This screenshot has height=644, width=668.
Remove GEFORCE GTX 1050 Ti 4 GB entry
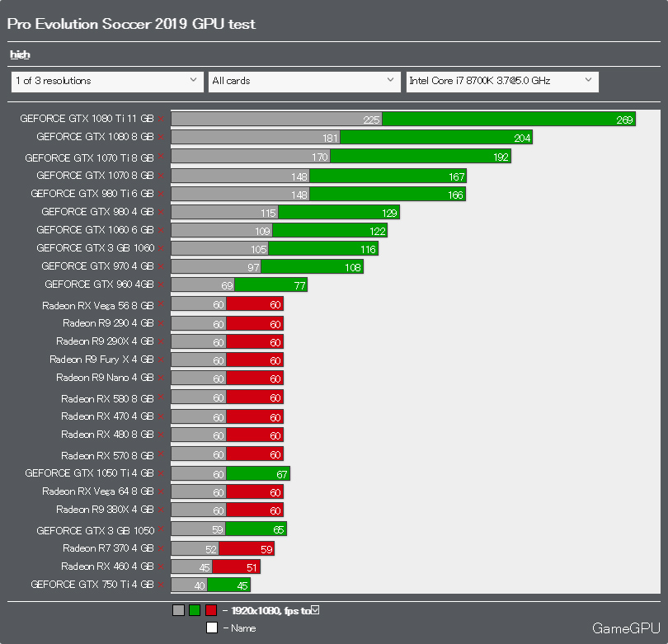161,473
